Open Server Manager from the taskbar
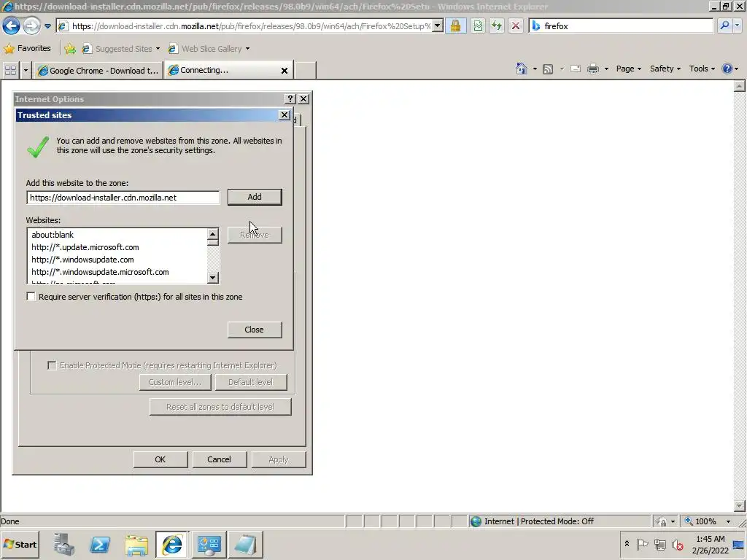The image size is (747, 560). pos(64,544)
